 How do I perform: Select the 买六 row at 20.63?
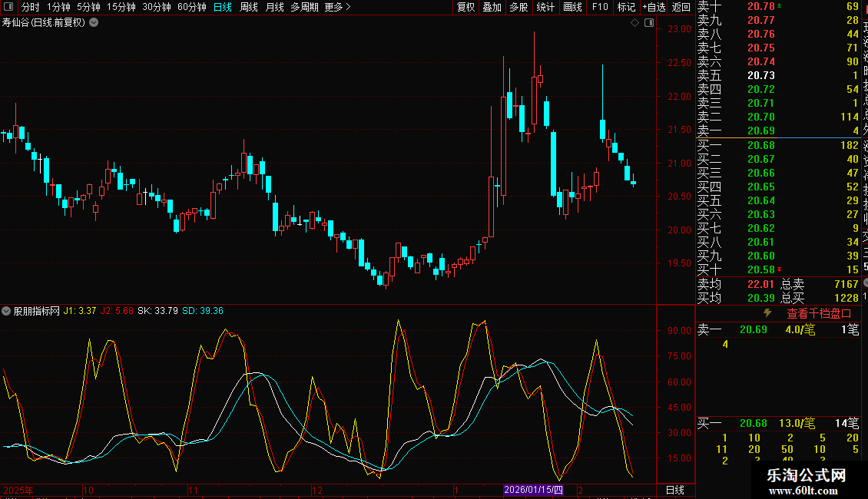pos(778,215)
